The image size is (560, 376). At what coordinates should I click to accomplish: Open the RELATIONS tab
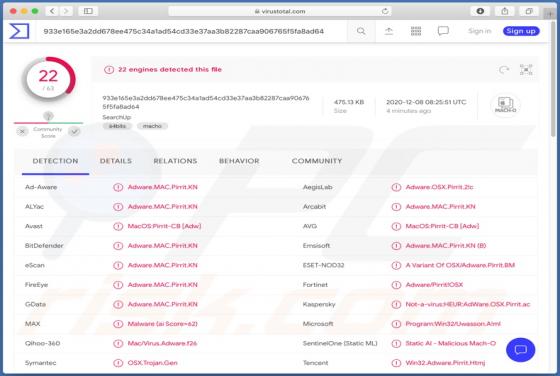pos(175,161)
